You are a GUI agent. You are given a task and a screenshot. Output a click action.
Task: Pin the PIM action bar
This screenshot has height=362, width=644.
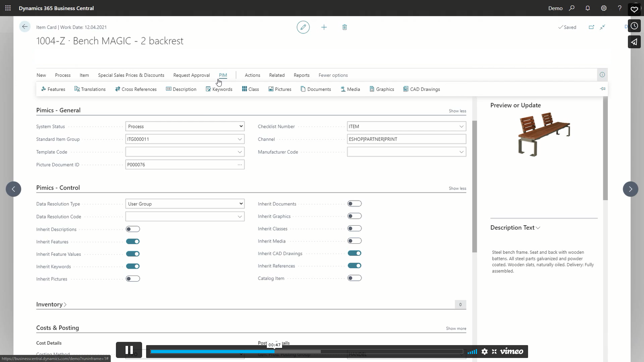click(x=603, y=88)
